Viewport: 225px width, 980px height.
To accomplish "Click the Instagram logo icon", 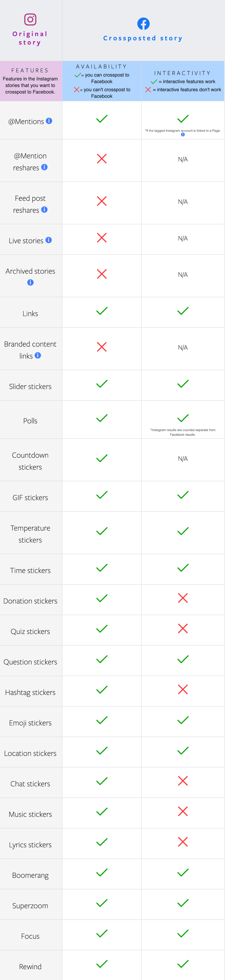I will coord(30,19).
